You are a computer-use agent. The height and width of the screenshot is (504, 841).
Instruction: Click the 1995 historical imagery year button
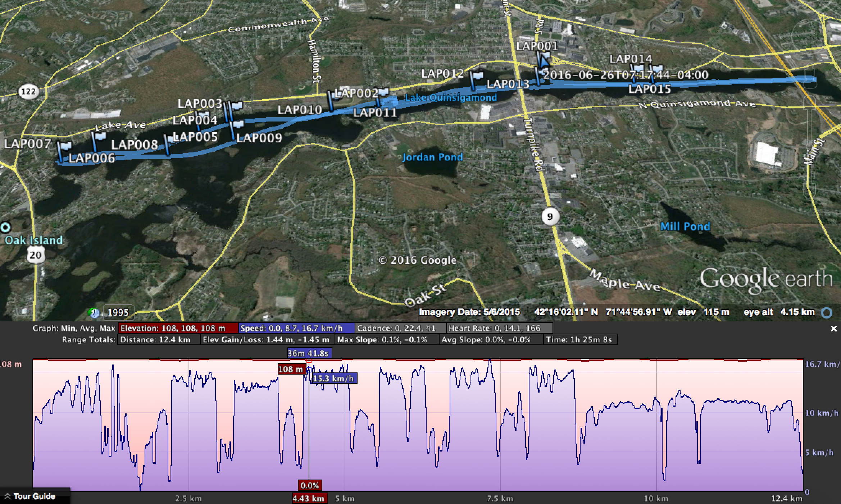pyautogui.click(x=118, y=312)
